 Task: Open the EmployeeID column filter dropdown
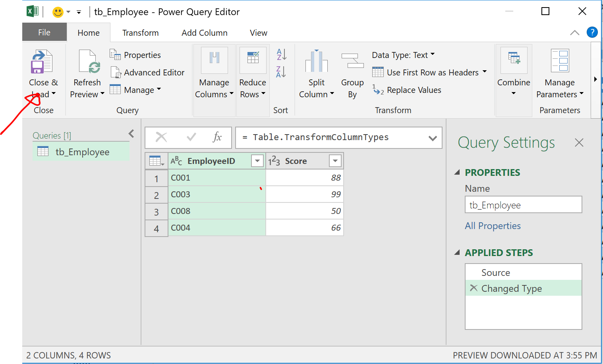257,161
